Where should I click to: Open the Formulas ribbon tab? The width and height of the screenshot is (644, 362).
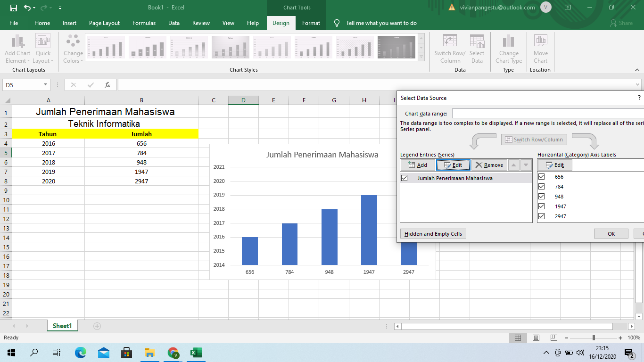pos(144,23)
